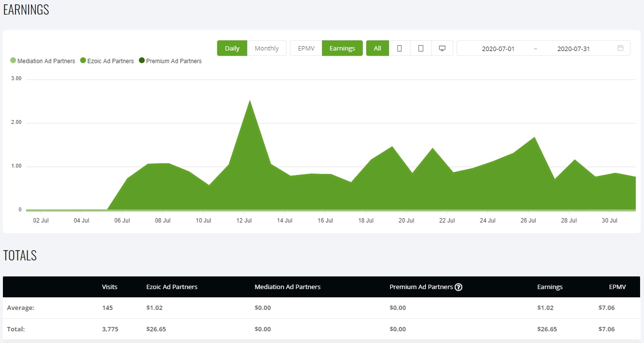Click the 26 Jul peak on chart

click(534, 137)
